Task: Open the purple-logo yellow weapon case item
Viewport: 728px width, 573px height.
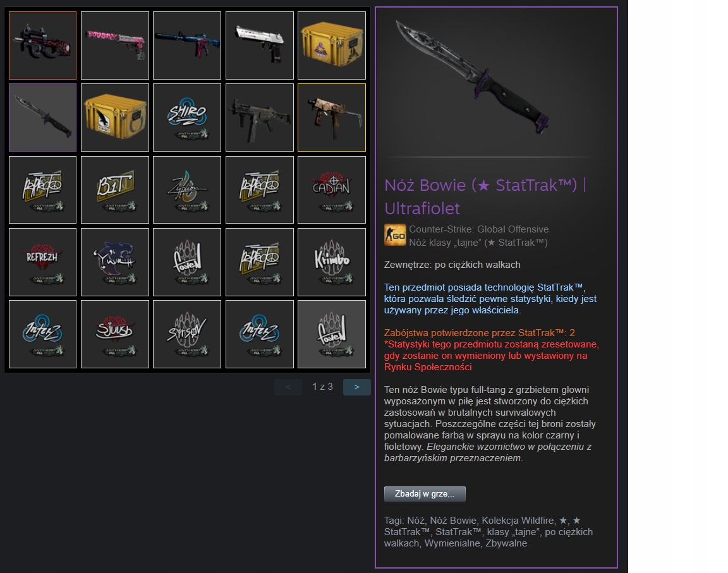Action: click(332, 45)
